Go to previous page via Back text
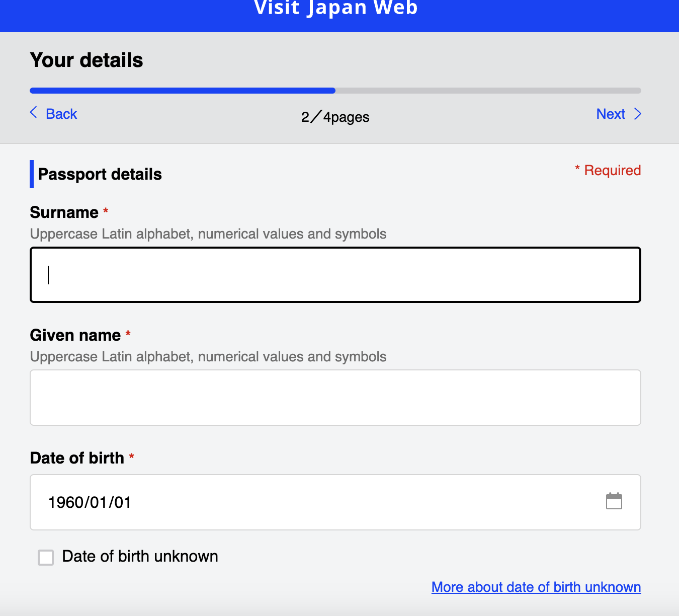Image resolution: width=679 pixels, height=616 pixels. coord(61,114)
